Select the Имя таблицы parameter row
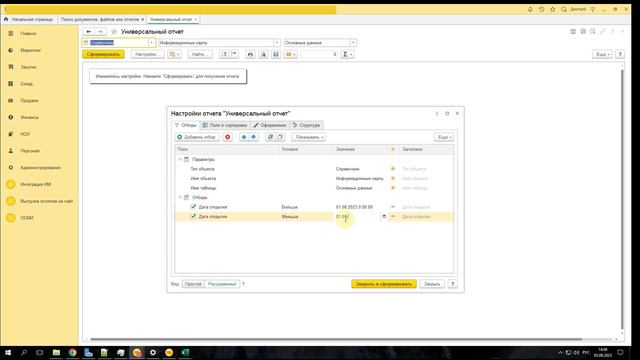Viewport: 640px width, 360px height. [x=314, y=188]
